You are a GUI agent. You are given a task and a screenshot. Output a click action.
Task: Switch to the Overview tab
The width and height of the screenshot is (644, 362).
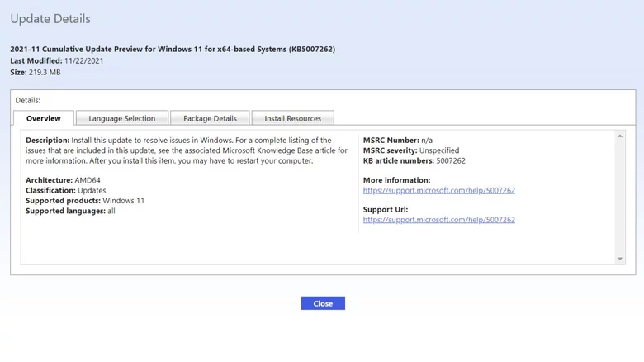tap(43, 118)
